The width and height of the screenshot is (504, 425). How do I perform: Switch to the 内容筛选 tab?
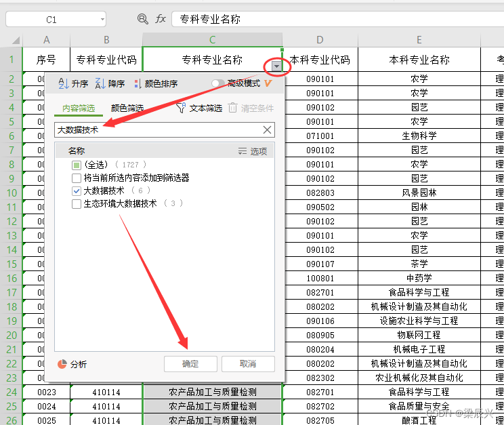[x=79, y=108]
